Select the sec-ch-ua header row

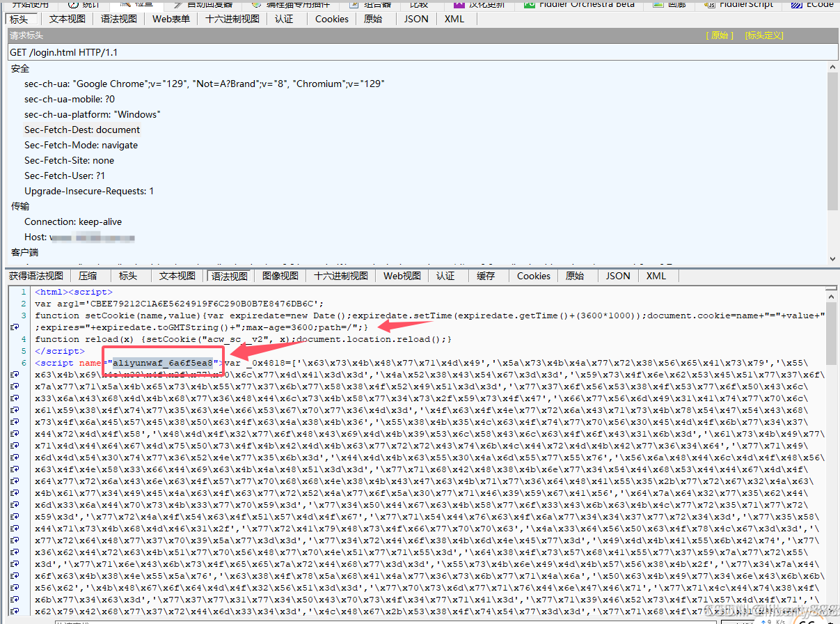click(x=205, y=84)
